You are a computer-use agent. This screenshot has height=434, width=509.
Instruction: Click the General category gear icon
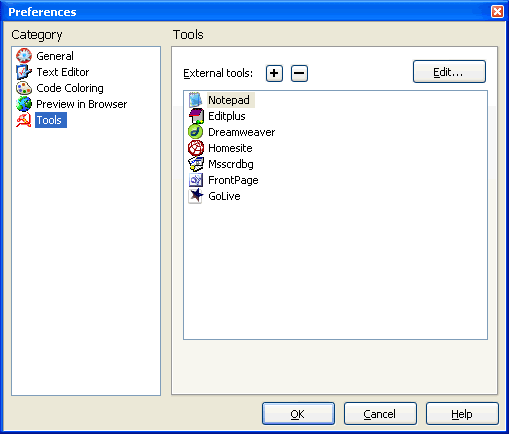(24, 56)
